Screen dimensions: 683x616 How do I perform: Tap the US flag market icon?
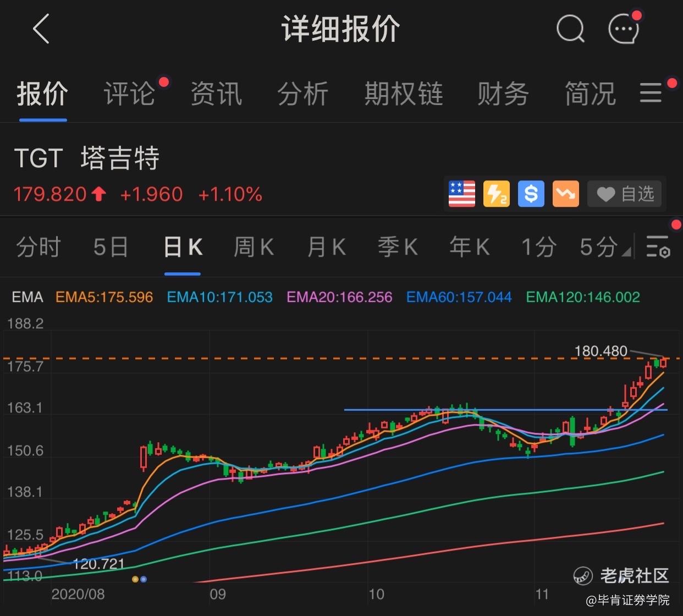coord(462,194)
